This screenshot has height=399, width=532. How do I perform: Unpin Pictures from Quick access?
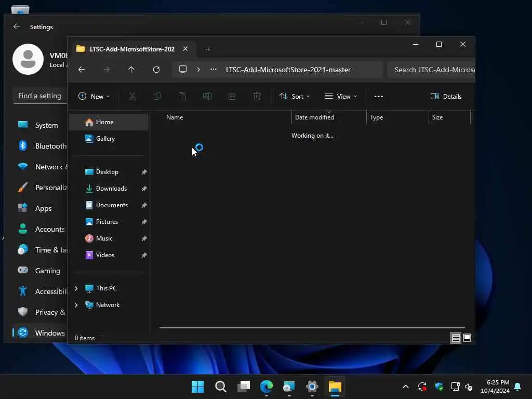[144, 222]
